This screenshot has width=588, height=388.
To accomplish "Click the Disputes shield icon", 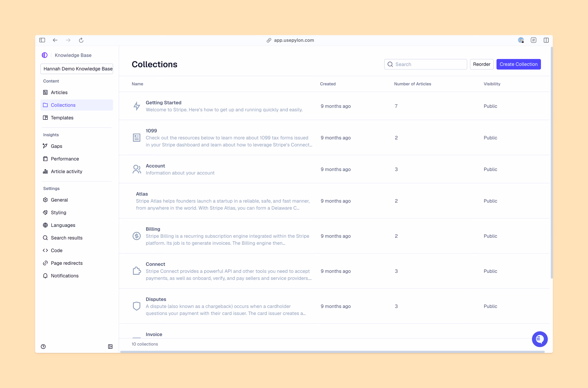I will tap(137, 306).
